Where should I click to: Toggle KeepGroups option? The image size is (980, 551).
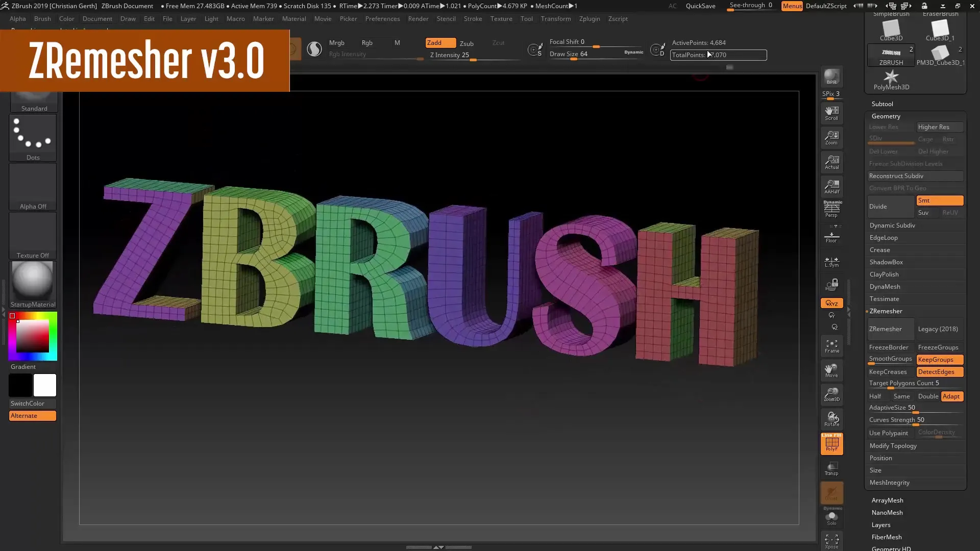(940, 360)
